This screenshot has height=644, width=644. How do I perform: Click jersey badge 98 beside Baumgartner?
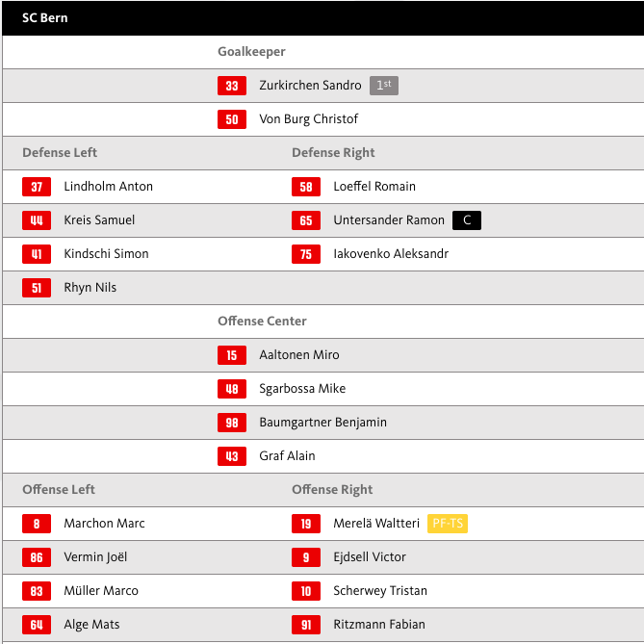pos(231,423)
